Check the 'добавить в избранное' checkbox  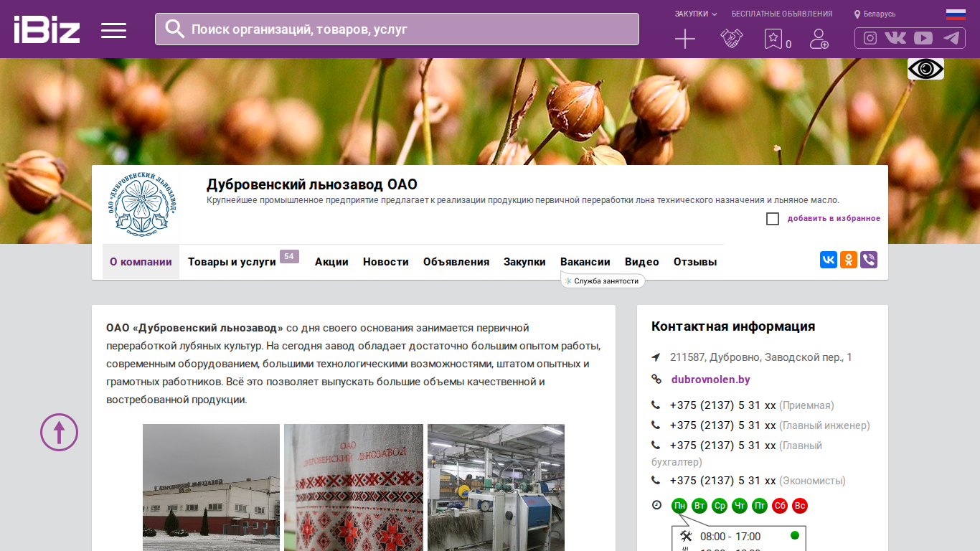pos(773,219)
